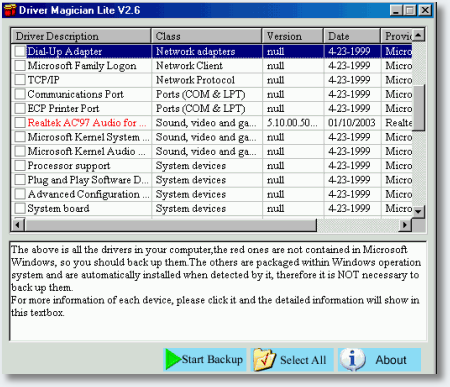
Task: Select the Processor support driver name
Action: click(69, 166)
